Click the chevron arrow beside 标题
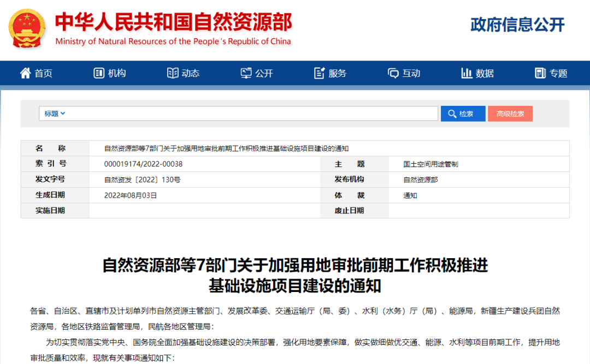 coord(63,114)
